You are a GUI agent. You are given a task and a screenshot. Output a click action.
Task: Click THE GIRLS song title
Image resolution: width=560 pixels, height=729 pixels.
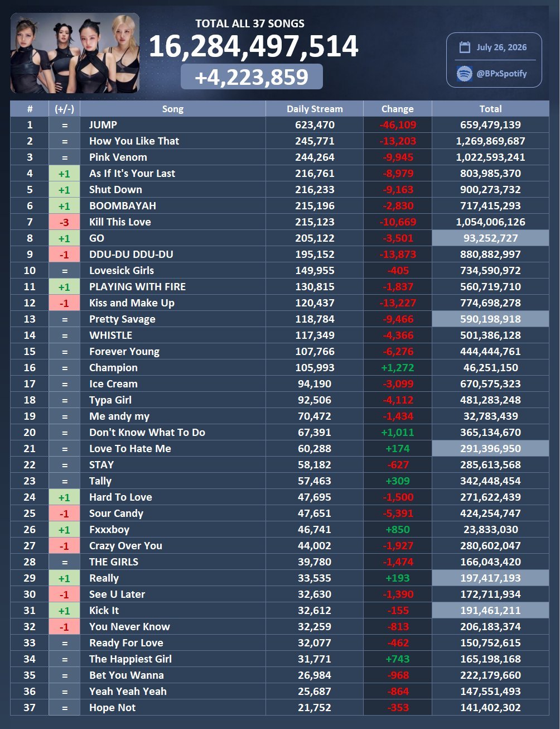tap(114, 562)
